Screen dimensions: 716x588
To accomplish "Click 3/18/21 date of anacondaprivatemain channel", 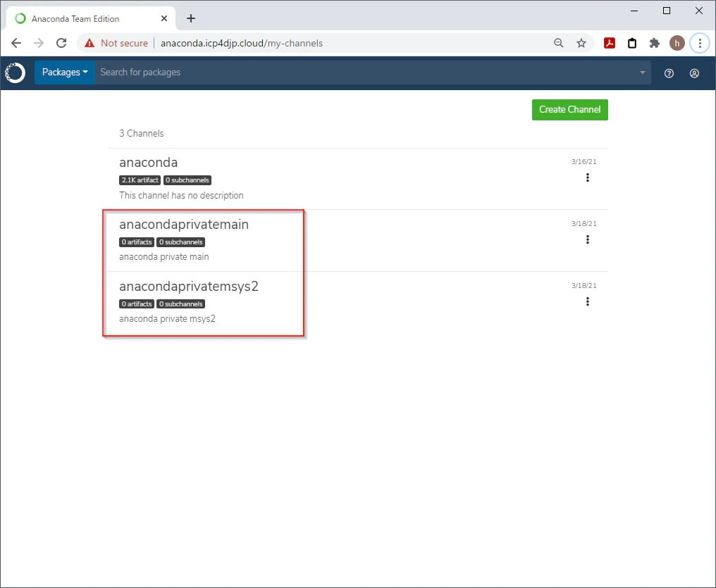I will point(584,224).
